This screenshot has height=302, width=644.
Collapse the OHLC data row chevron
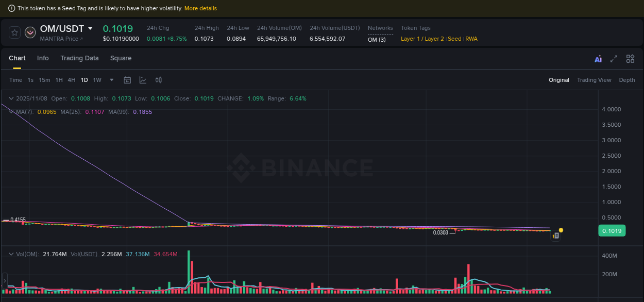11,98
